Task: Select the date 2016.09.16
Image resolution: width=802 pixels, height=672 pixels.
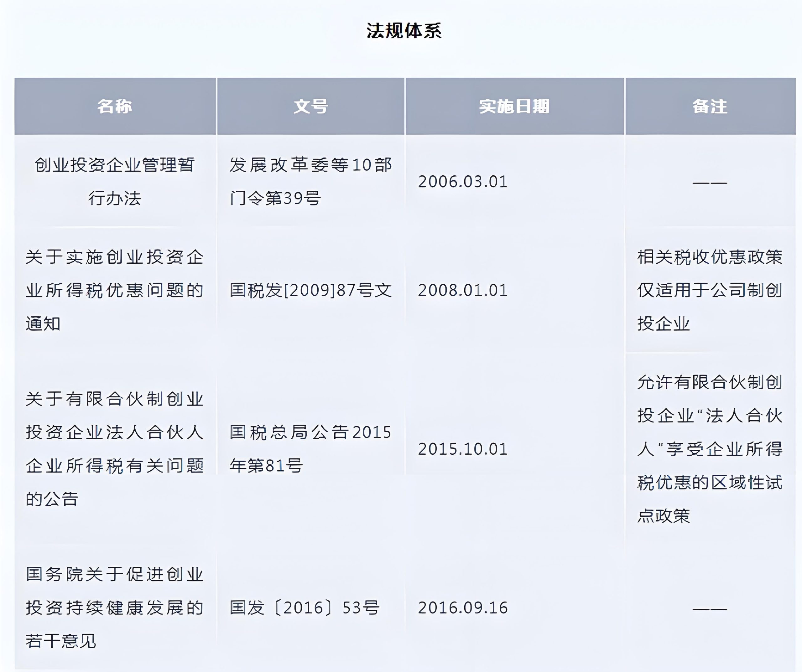Action: coord(462,608)
